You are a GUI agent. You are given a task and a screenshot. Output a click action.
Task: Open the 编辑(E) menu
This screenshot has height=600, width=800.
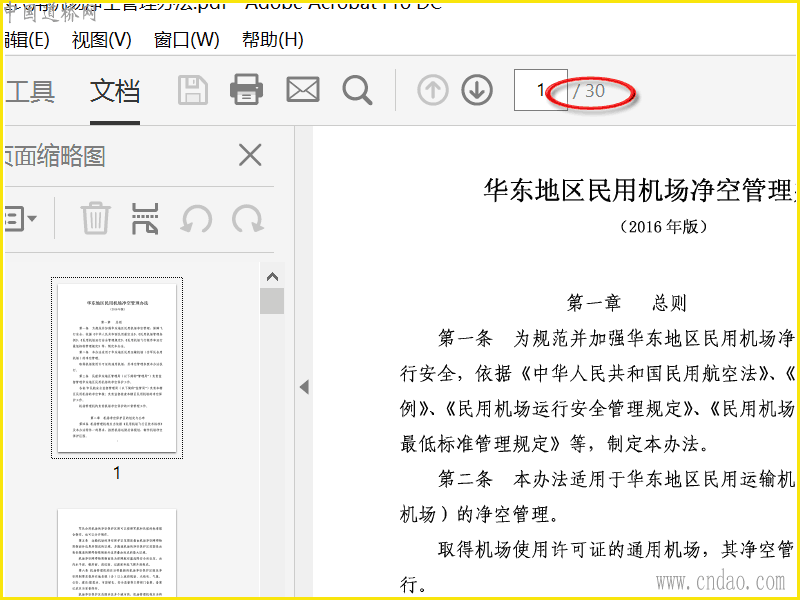pyautogui.click(x=27, y=40)
